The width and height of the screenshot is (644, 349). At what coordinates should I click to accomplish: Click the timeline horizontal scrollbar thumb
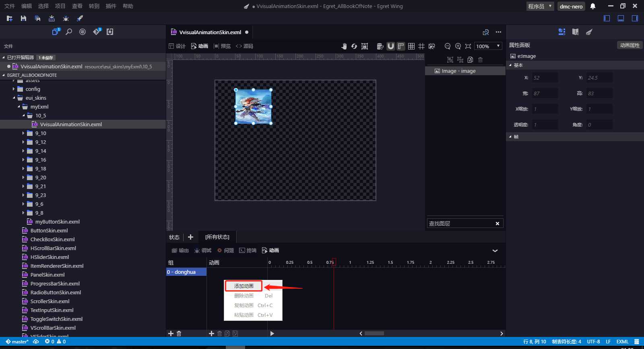374,333
